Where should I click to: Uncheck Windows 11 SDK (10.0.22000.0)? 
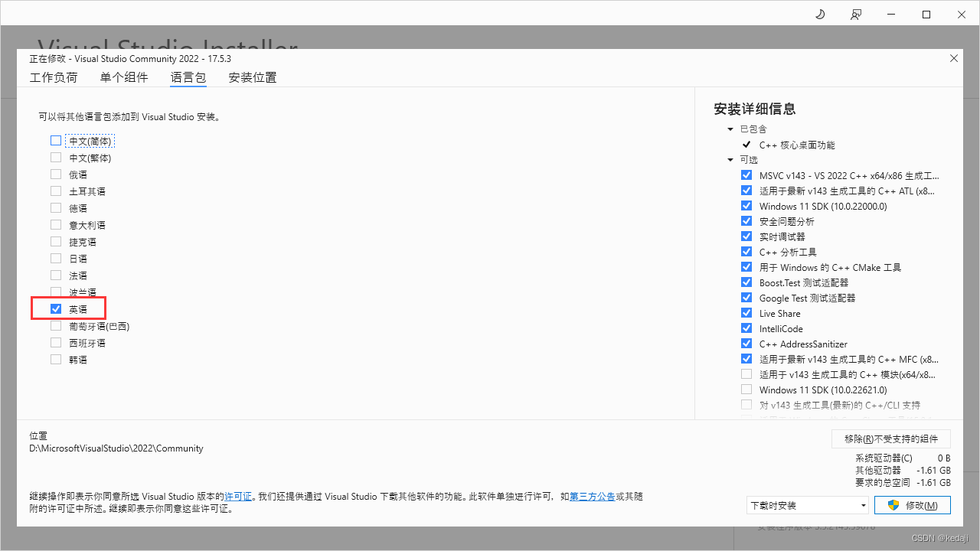746,206
